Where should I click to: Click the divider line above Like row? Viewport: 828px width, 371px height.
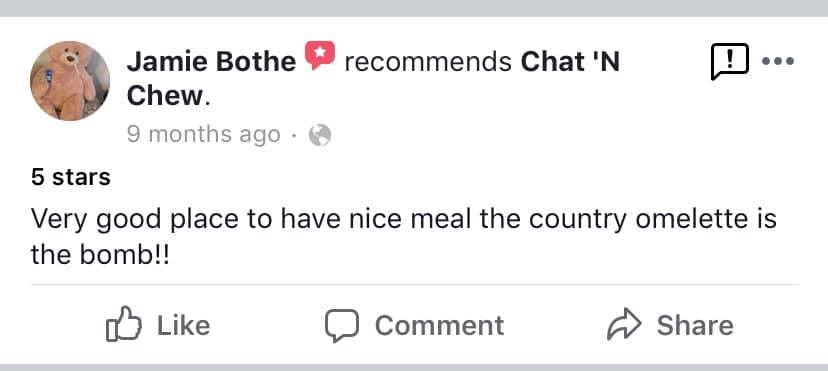click(x=415, y=285)
